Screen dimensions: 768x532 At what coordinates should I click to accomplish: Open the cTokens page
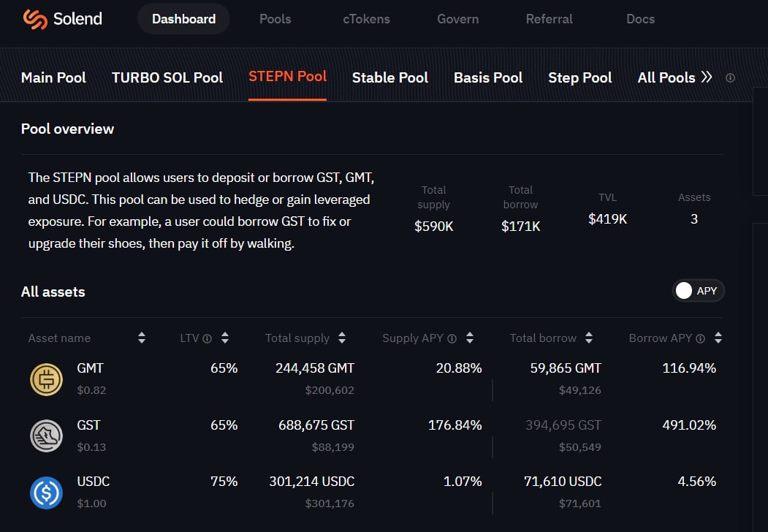366,19
